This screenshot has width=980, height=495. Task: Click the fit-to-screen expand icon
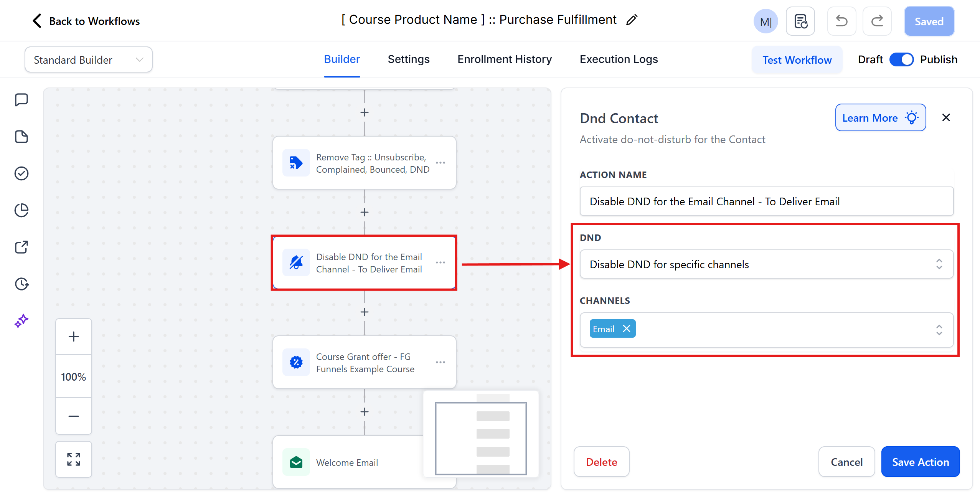(x=74, y=459)
